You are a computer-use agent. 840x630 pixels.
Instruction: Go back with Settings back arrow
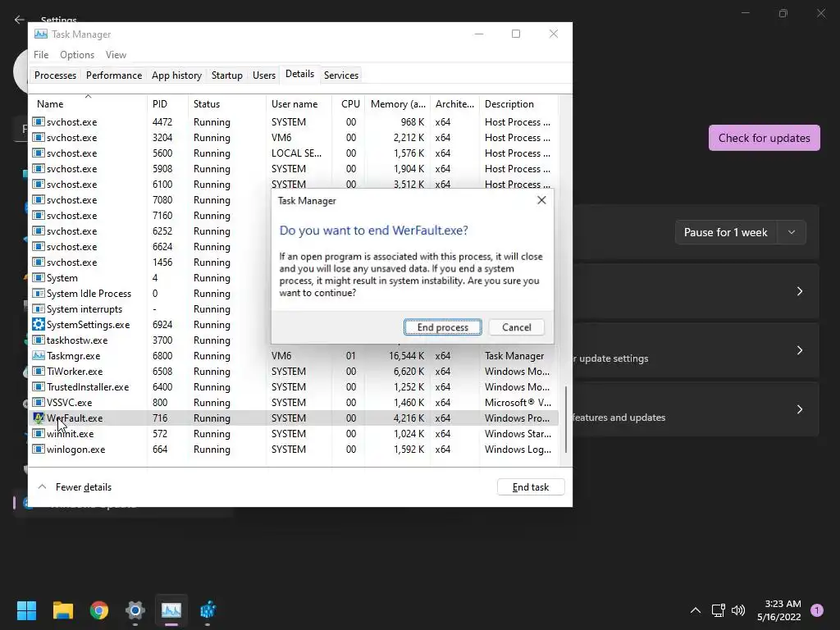coord(20,20)
